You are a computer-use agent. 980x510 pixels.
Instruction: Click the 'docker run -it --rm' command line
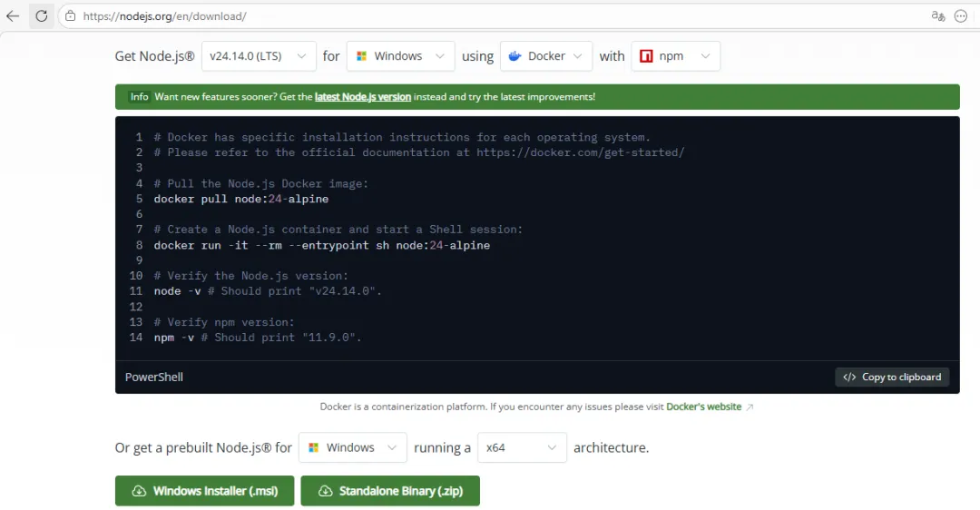coord(322,246)
